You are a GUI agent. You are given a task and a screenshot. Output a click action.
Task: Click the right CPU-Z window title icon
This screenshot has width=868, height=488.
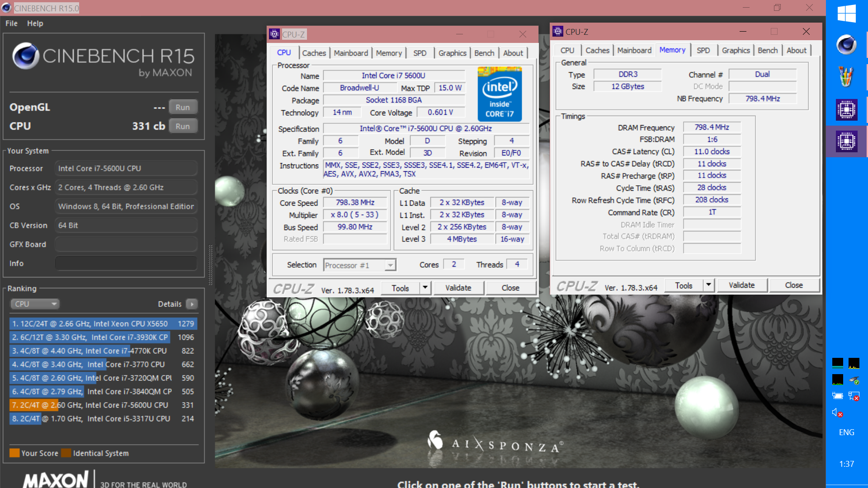click(x=558, y=32)
